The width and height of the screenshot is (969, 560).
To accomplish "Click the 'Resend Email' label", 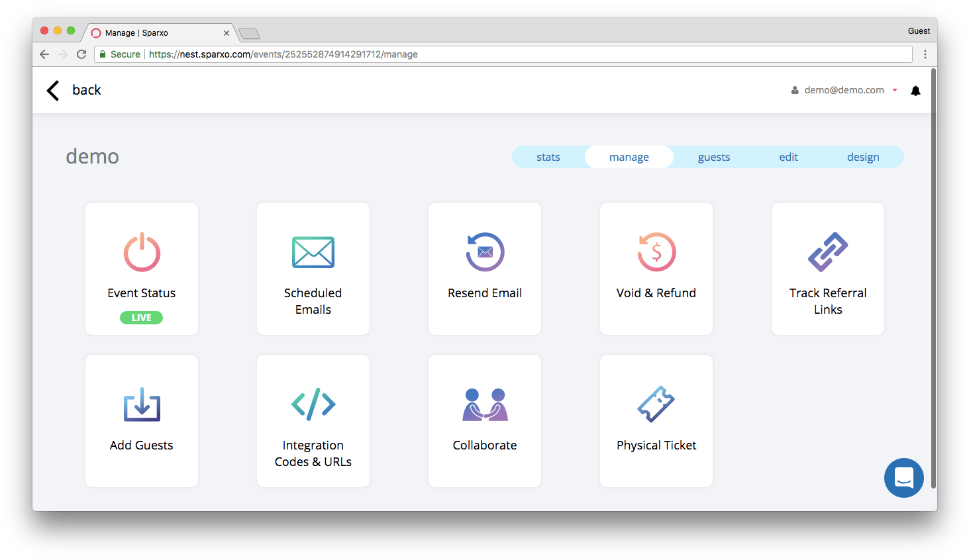I will [485, 293].
